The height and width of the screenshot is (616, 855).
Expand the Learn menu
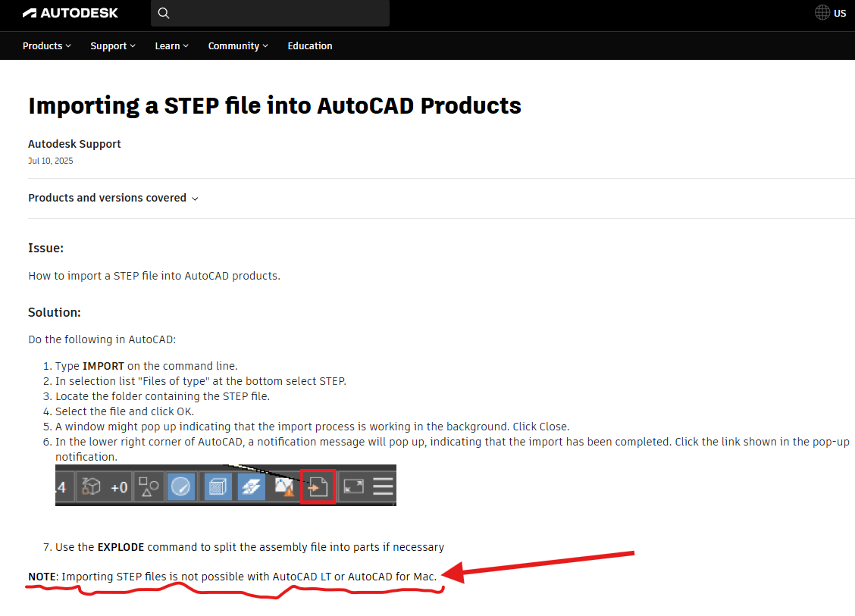172,45
